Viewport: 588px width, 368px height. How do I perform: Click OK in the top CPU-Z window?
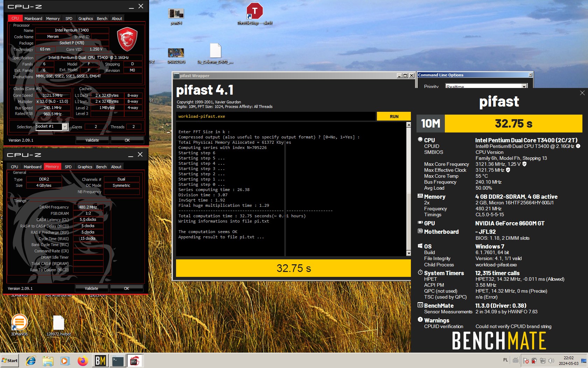coord(127,140)
